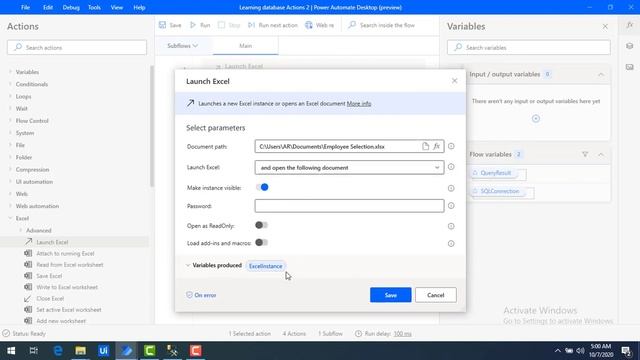
Task: Click the info icon beside Document path
Action: pos(451,146)
